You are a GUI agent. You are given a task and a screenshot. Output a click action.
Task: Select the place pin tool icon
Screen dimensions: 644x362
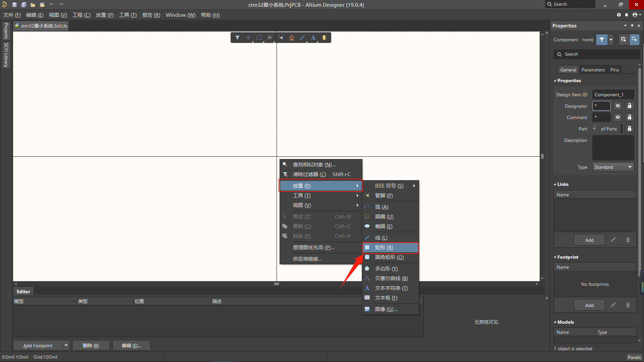(281, 38)
